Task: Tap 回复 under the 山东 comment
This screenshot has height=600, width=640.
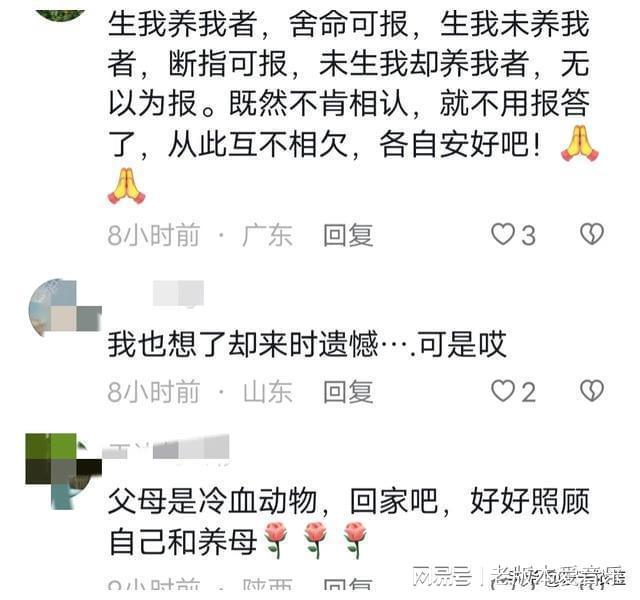Action: [x=348, y=392]
